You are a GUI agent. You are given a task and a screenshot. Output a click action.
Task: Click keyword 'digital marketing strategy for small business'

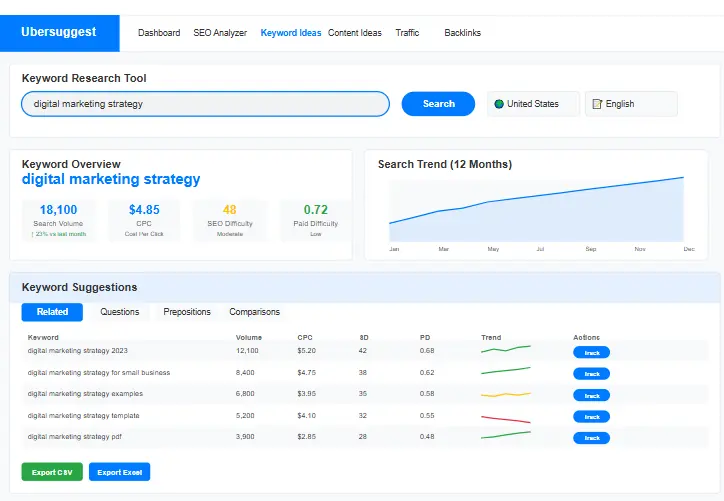coord(99,373)
